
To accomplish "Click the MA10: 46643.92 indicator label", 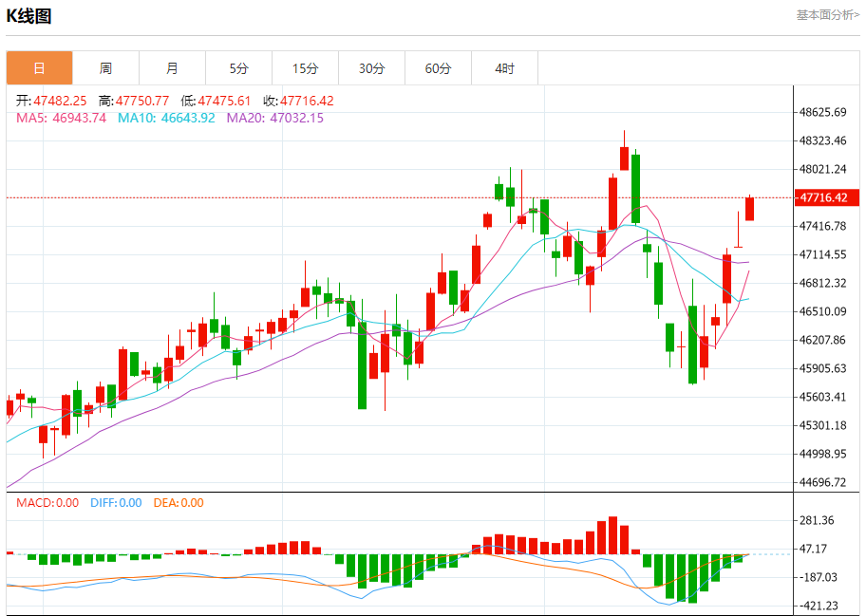I will 166,118.
